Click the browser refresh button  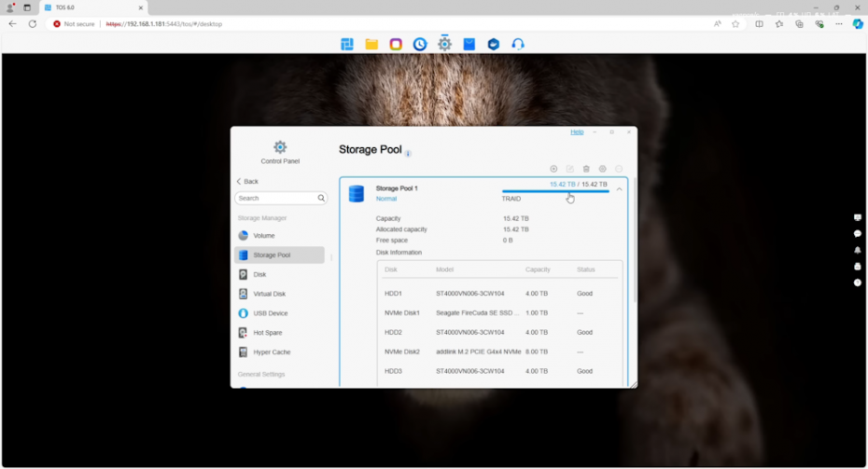click(33, 24)
